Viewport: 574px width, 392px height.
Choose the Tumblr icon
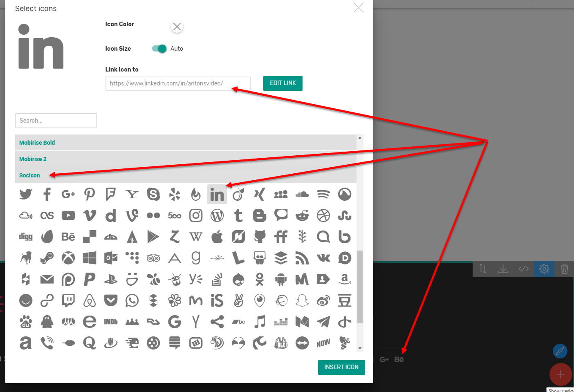point(238,215)
